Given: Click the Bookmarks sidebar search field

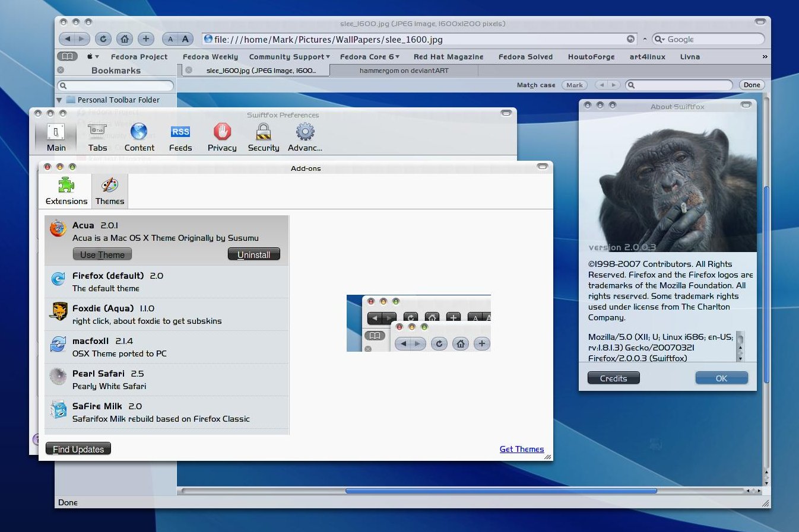Looking at the screenshot, I should (x=116, y=85).
